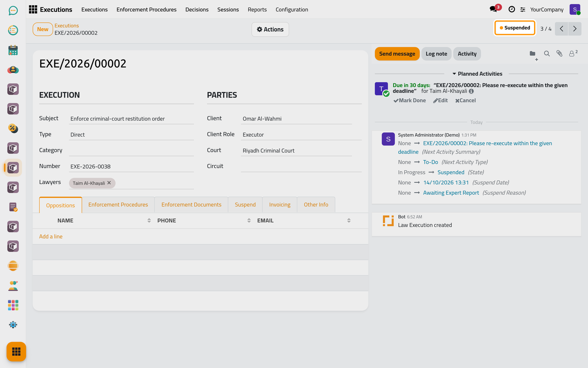Click the Suspended status badge
Viewport: 588px width, 368px height.
click(x=514, y=28)
